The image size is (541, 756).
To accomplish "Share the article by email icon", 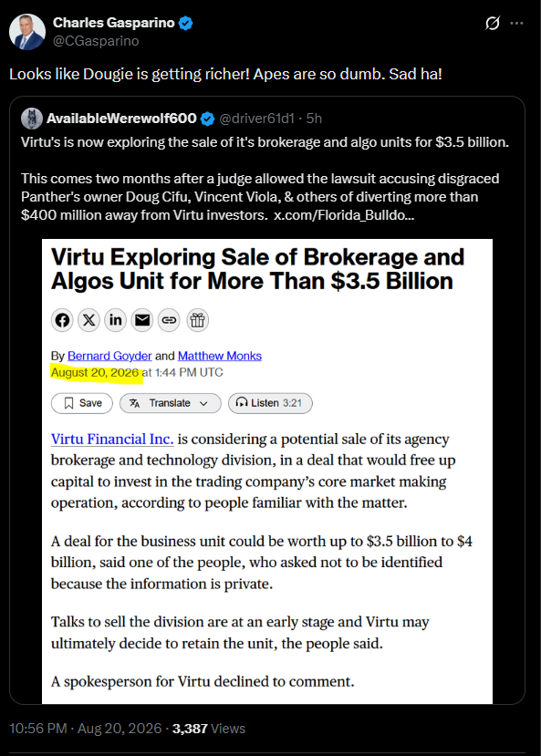I will tap(142, 320).
